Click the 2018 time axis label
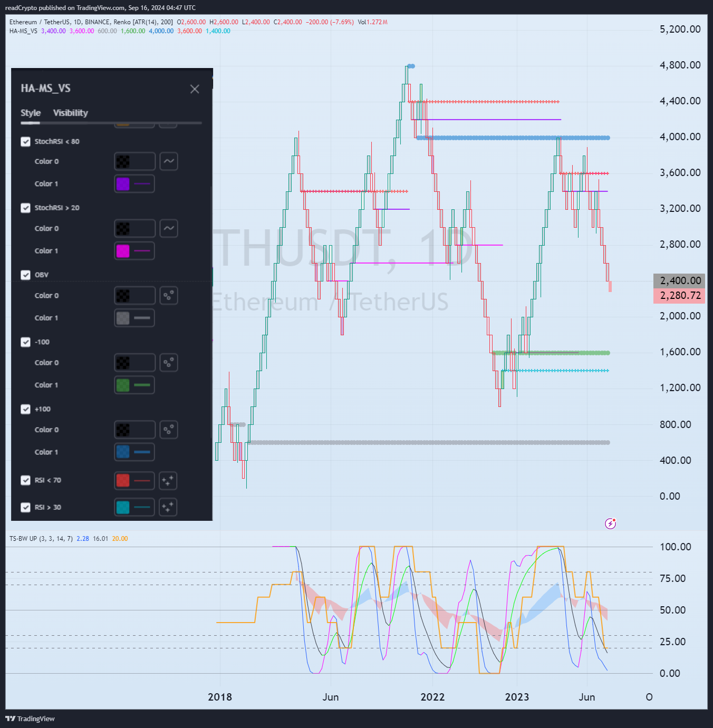Image resolution: width=713 pixels, height=728 pixels. pyautogui.click(x=220, y=697)
